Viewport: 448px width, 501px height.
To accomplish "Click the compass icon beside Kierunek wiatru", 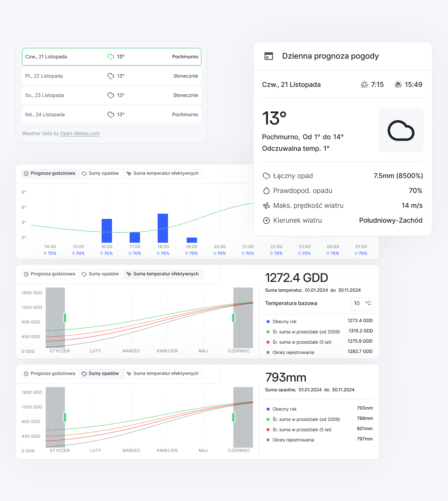I will coord(266,221).
